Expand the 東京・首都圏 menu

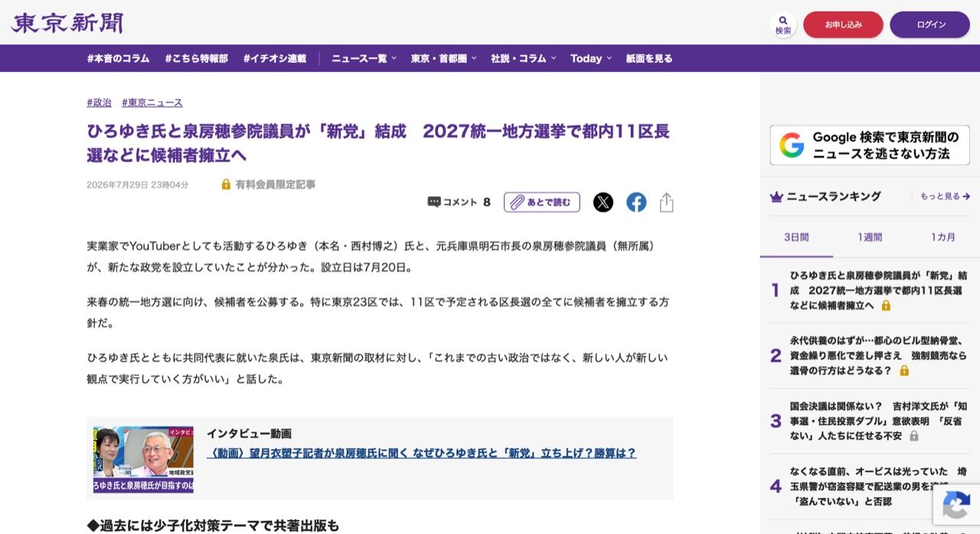[x=443, y=58]
